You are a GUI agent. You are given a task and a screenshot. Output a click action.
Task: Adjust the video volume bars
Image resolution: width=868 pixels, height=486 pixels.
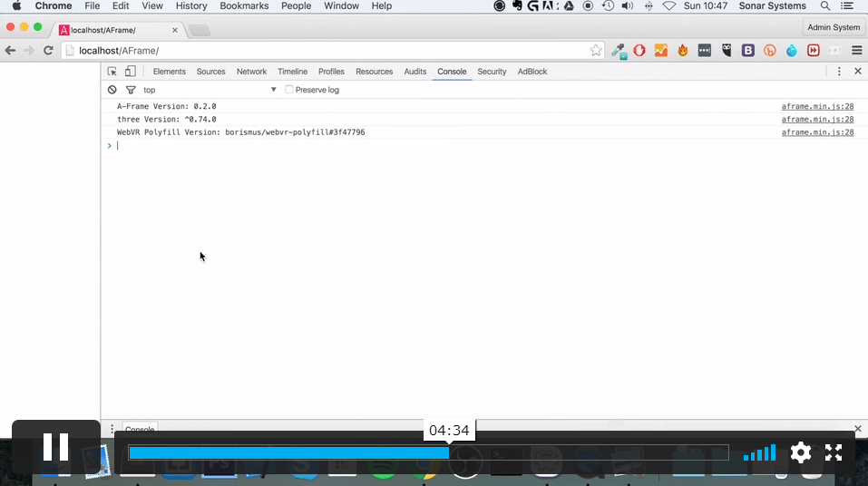point(759,452)
